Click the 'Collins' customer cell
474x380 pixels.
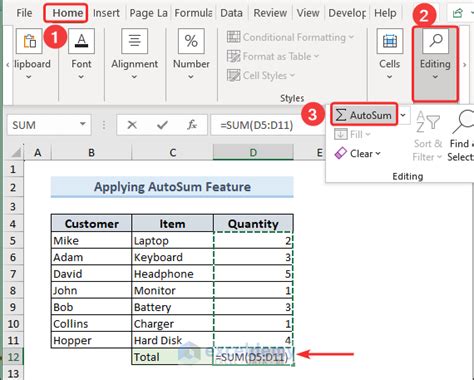[91, 324]
